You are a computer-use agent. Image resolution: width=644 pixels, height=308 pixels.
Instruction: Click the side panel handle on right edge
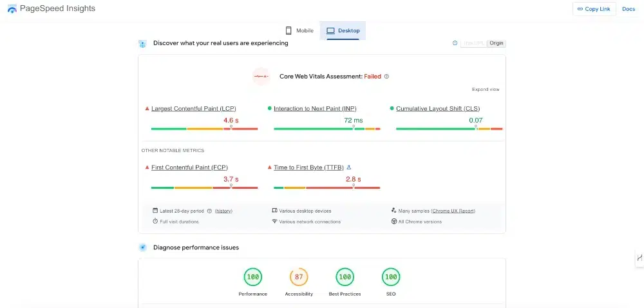pyautogui.click(x=639, y=258)
